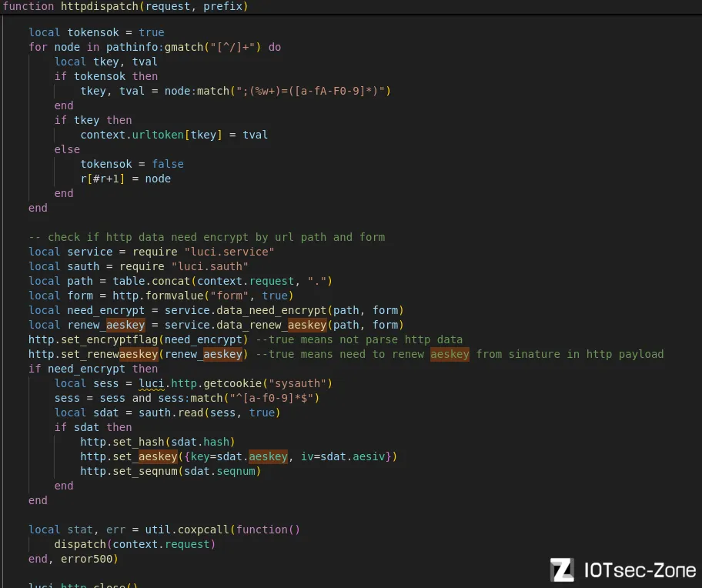This screenshot has height=588, width=702.
Task: Click the httpdispatch function name in header
Action: (99, 6)
